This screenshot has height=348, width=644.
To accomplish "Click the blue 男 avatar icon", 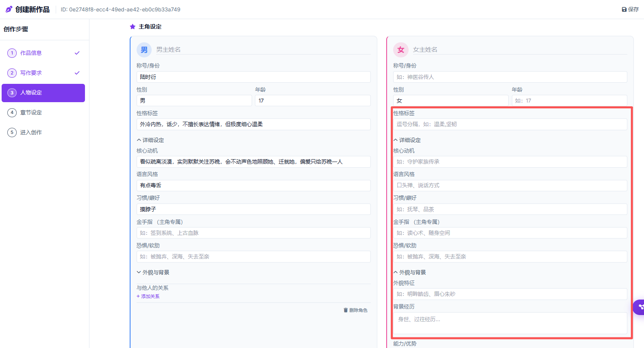I will 144,50.
